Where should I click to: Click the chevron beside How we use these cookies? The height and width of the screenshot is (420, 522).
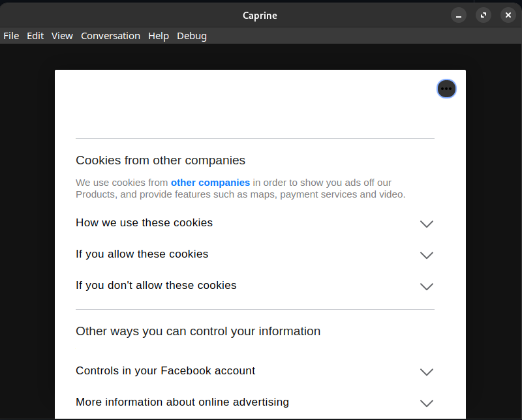click(x=426, y=224)
